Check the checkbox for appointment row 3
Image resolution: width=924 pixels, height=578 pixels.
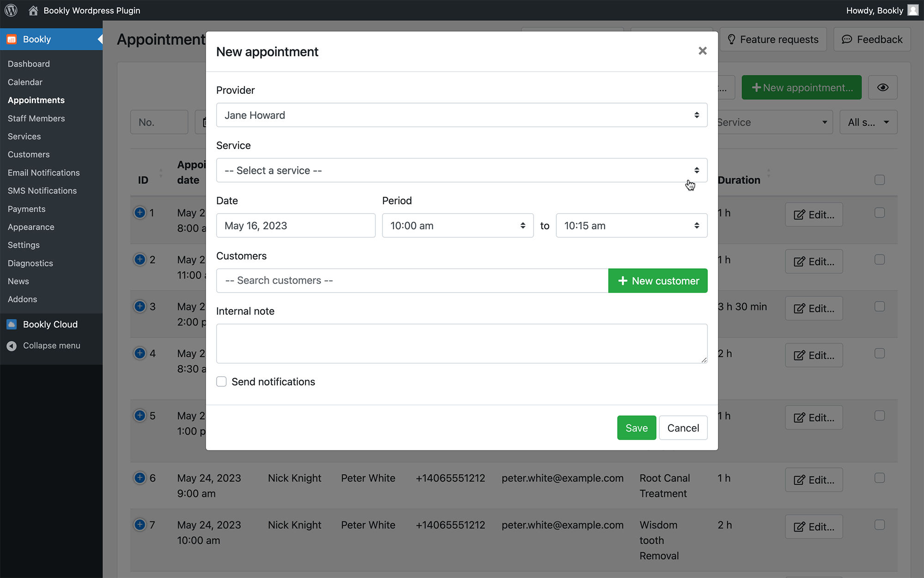[880, 307]
